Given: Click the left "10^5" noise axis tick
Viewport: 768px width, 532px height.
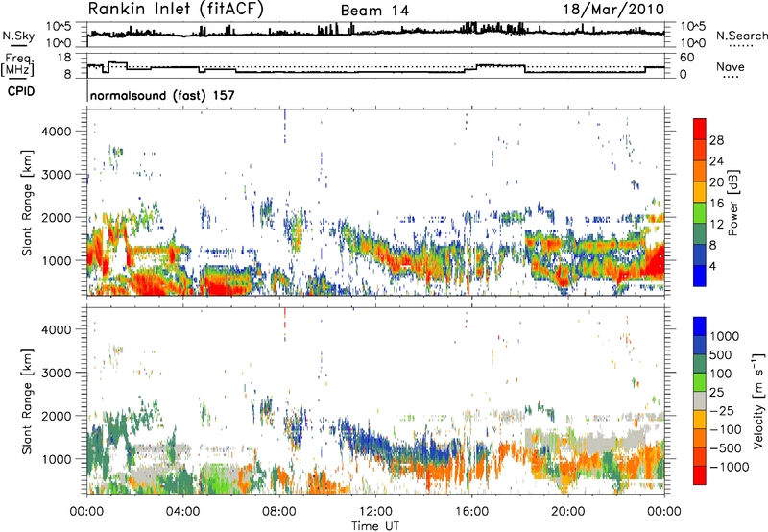Looking at the screenshot, I should click(60, 27).
